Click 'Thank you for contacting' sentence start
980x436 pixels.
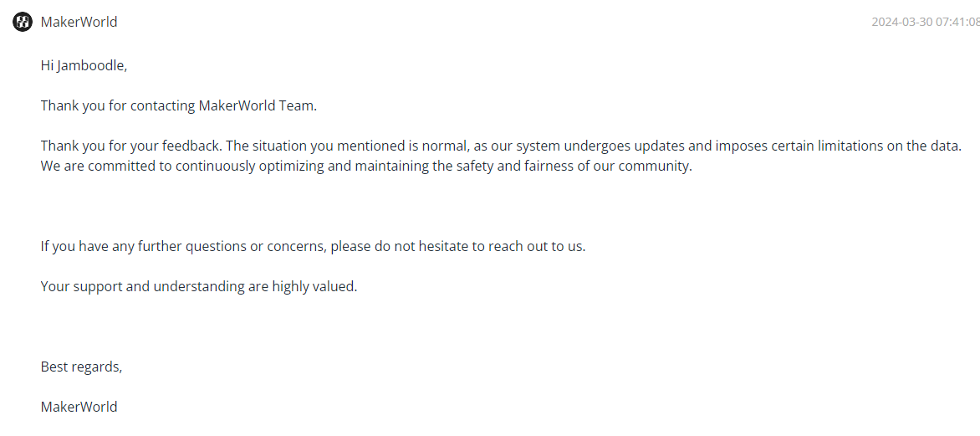118,105
